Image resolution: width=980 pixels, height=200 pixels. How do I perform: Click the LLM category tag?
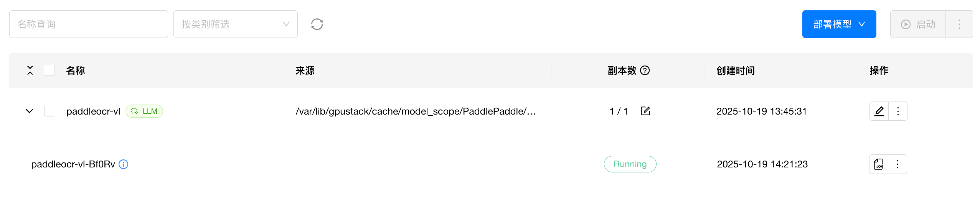(144, 111)
